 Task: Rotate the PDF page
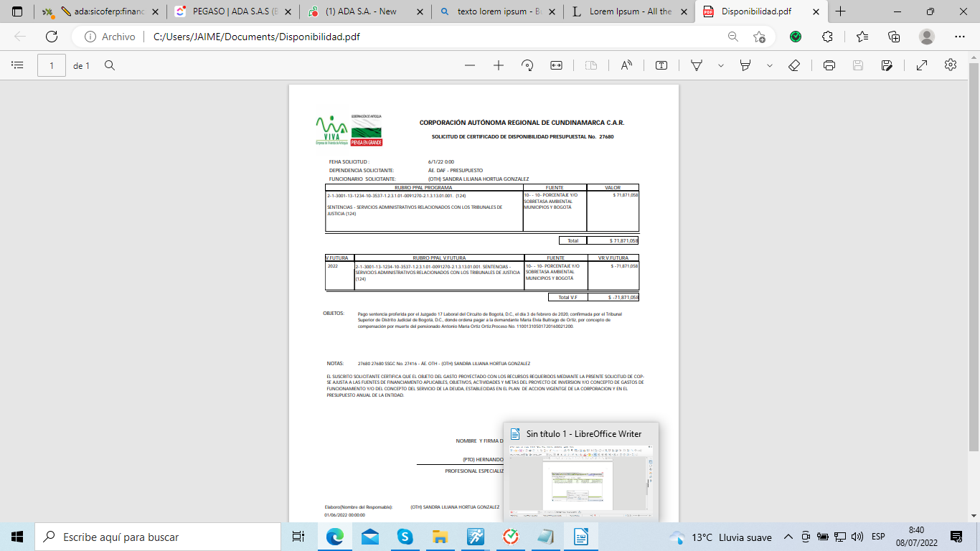pos(527,65)
